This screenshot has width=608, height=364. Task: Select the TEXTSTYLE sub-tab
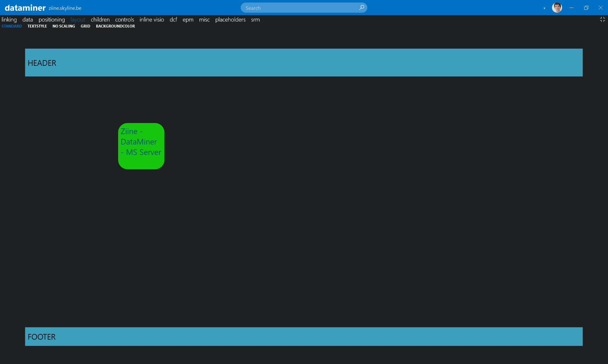[x=37, y=26]
